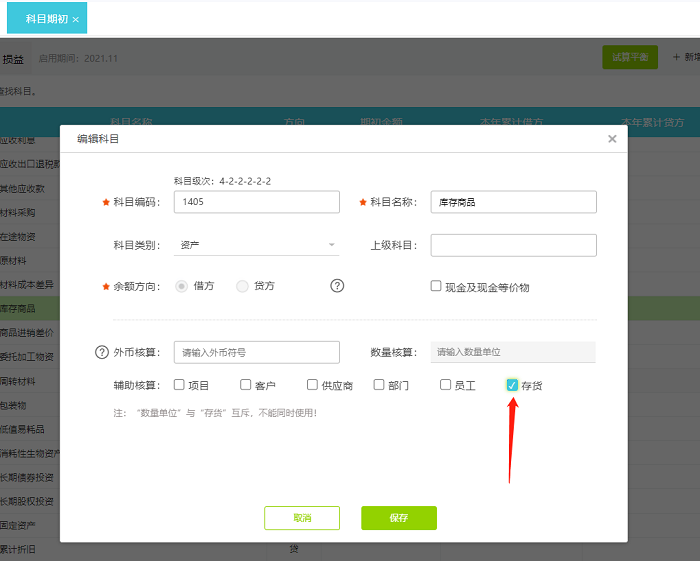Viewport: 700px width, 561px height.
Task: Click the 取消 button
Action: pos(302,518)
